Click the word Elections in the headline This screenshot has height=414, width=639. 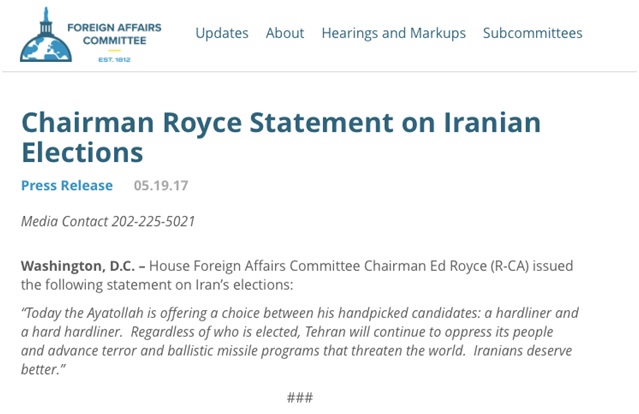tap(82, 153)
